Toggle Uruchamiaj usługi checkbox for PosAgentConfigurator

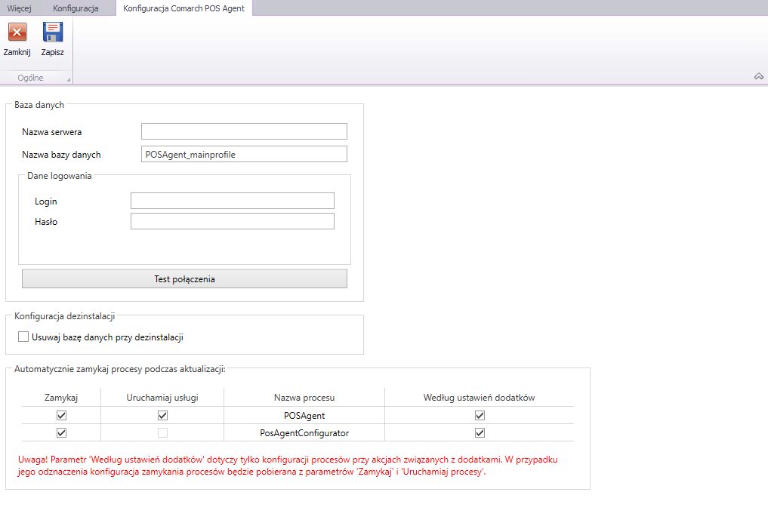[162, 433]
